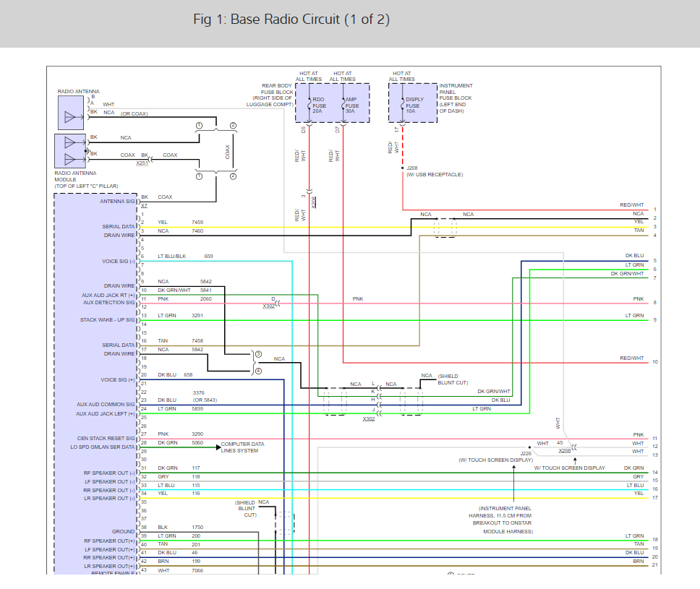The image size is (700, 589).
Task: Open X208 link near touch screen display
Action: [x=564, y=451]
